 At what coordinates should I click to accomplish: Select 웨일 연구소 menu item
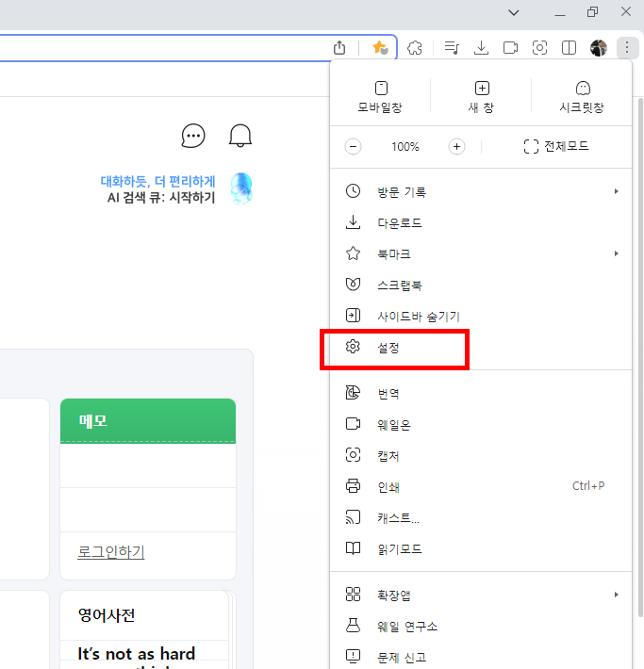pos(481,627)
